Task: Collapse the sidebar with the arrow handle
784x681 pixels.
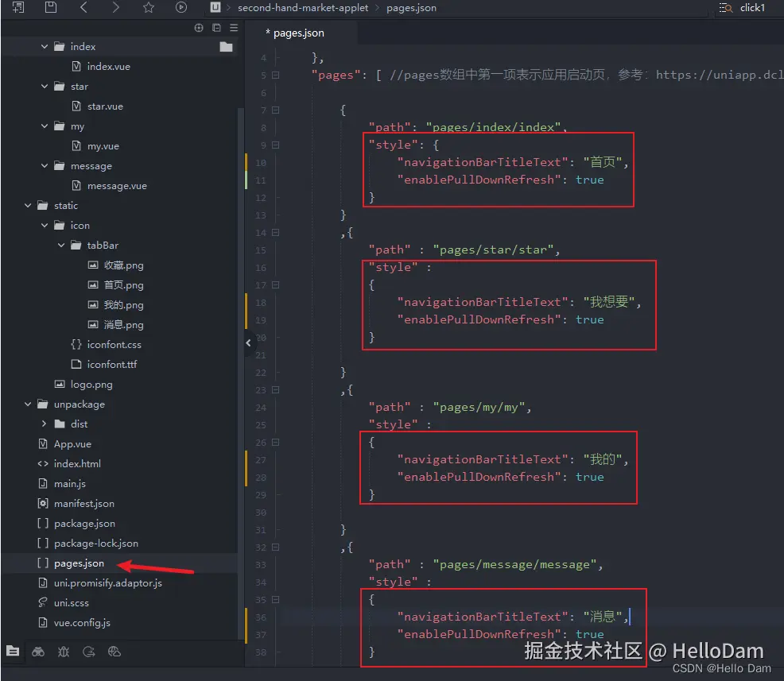Action: tap(248, 342)
